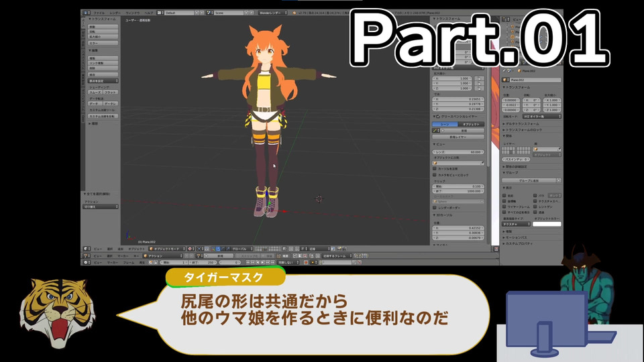Click the play reverse button

(258, 262)
